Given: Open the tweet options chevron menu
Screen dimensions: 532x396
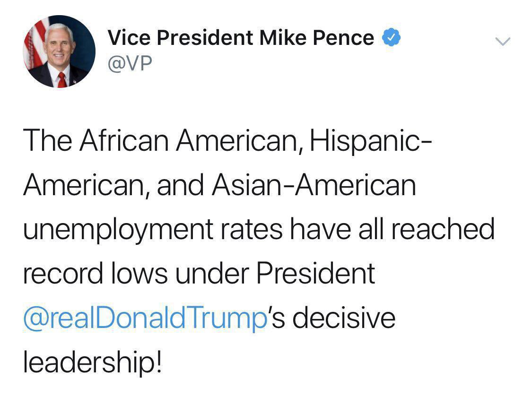Looking at the screenshot, I should [x=503, y=42].
